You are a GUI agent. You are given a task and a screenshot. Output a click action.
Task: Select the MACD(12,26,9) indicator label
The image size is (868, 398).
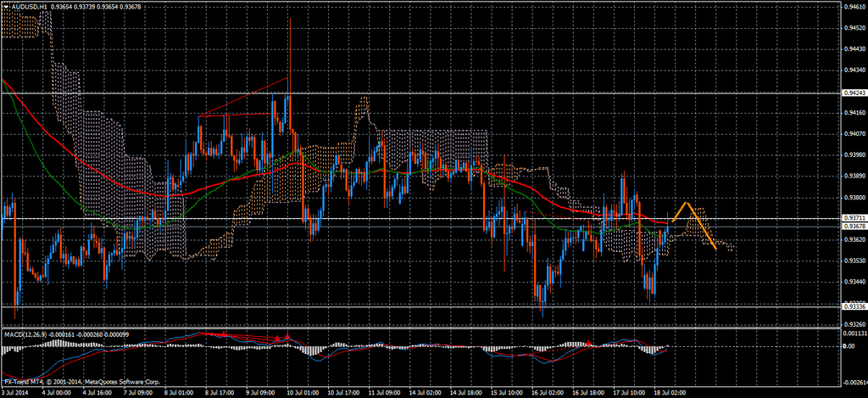(x=25, y=334)
